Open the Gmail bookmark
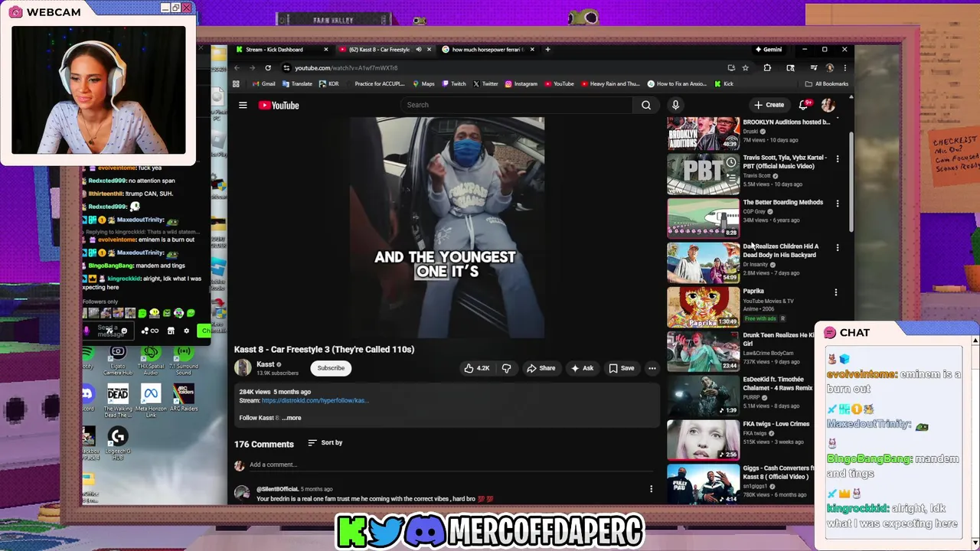This screenshot has width=980, height=551. pyautogui.click(x=263, y=83)
